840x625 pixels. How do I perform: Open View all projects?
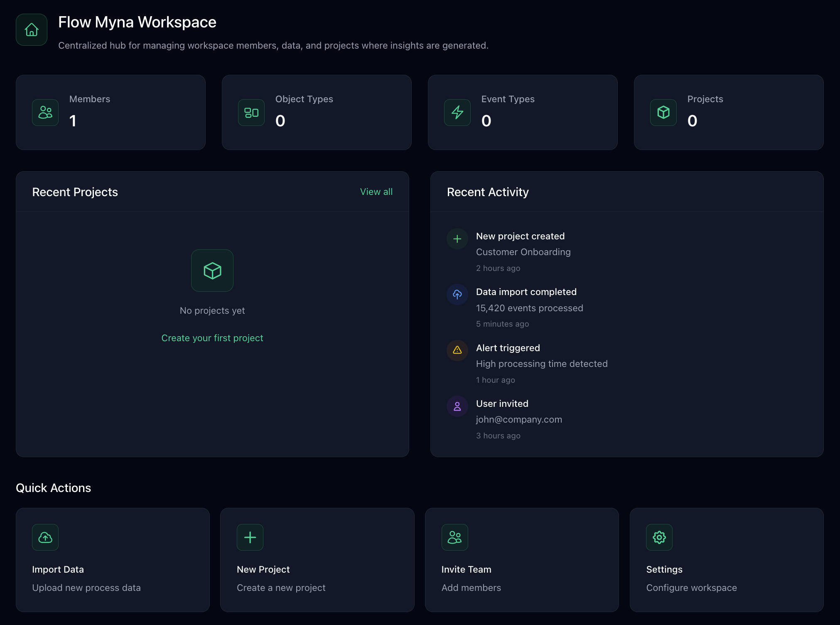376,192
